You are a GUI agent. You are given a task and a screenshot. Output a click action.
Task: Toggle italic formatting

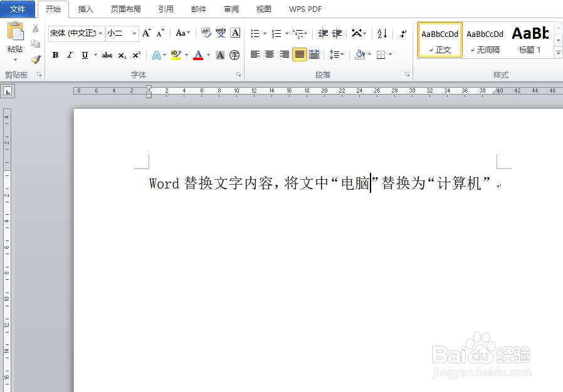point(70,55)
